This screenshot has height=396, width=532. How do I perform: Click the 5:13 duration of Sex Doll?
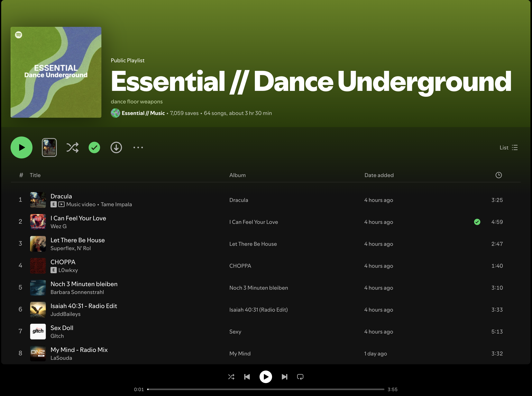pyautogui.click(x=497, y=332)
